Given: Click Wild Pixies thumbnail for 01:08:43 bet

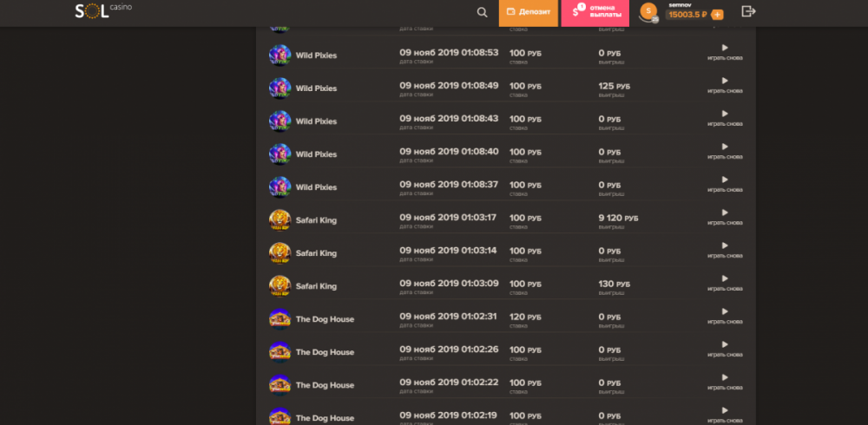Looking at the screenshot, I should (x=279, y=121).
